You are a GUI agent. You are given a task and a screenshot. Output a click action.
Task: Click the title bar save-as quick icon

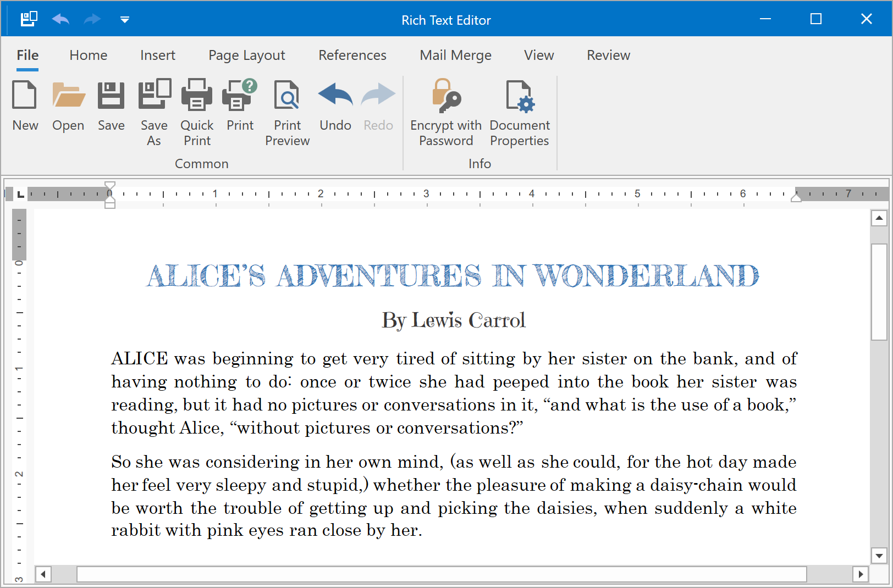coord(29,19)
